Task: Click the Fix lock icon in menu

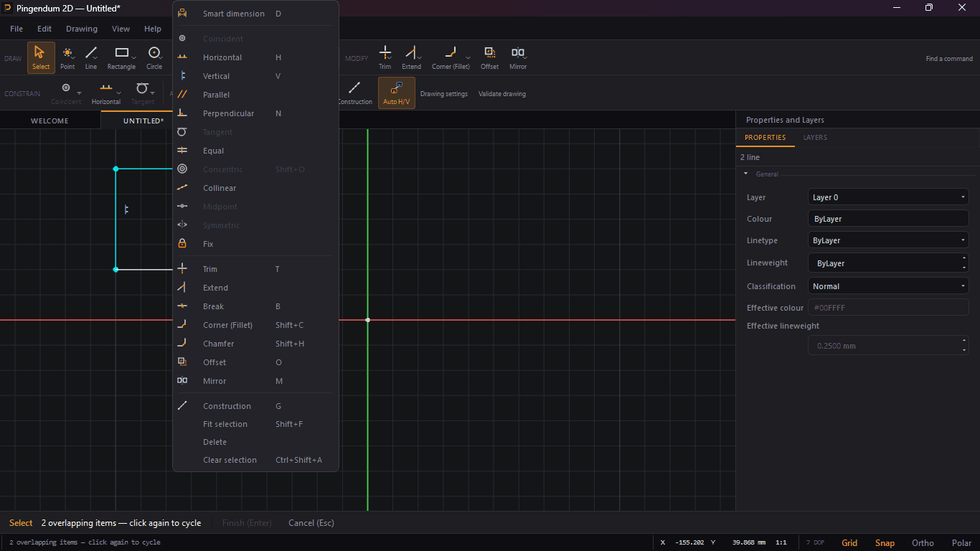Action: (x=182, y=244)
